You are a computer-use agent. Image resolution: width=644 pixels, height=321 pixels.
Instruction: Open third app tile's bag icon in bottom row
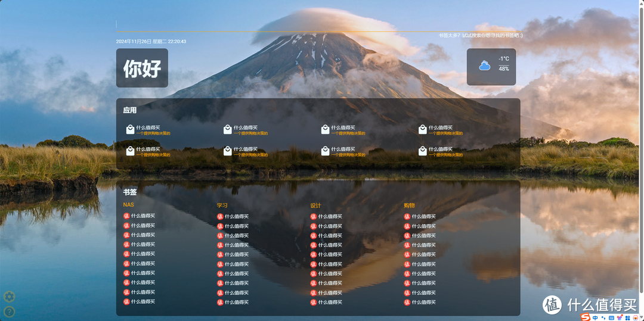pos(326,151)
